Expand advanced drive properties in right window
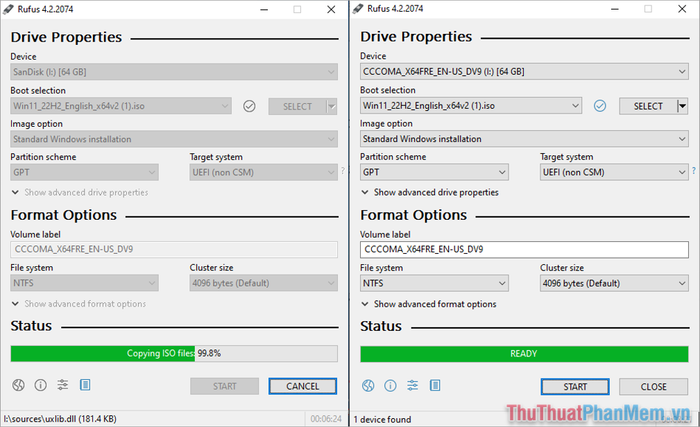This screenshot has height=427, width=700. click(x=429, y=193)
